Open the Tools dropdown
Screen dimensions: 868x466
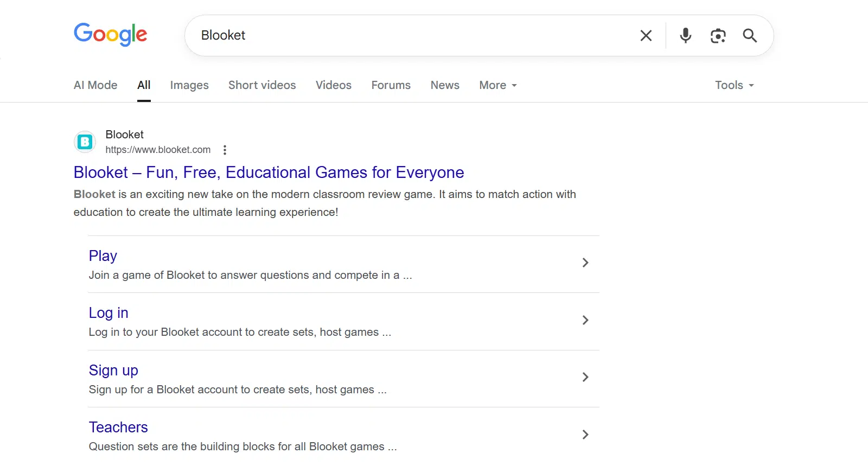[x=734, y=85]
